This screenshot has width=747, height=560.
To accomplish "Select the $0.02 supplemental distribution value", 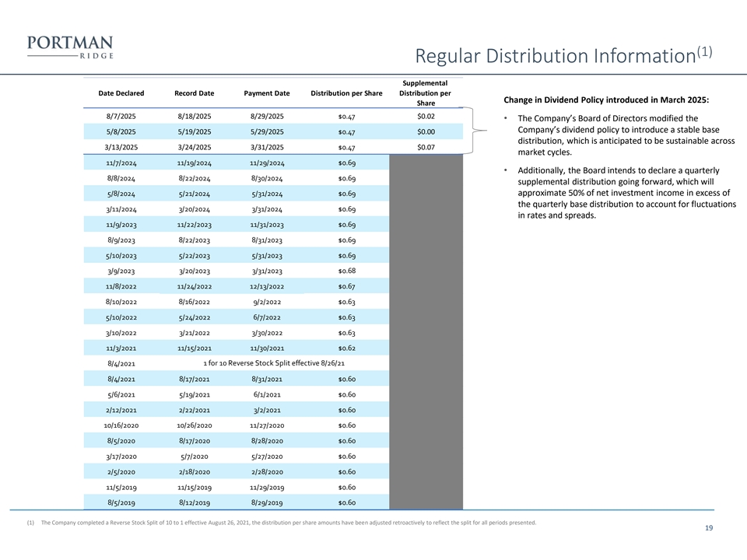I will coord(426,117).
